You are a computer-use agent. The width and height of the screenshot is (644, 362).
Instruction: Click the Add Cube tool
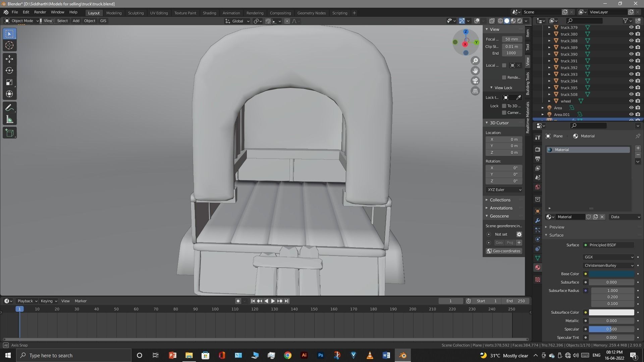tap(9, 133)
